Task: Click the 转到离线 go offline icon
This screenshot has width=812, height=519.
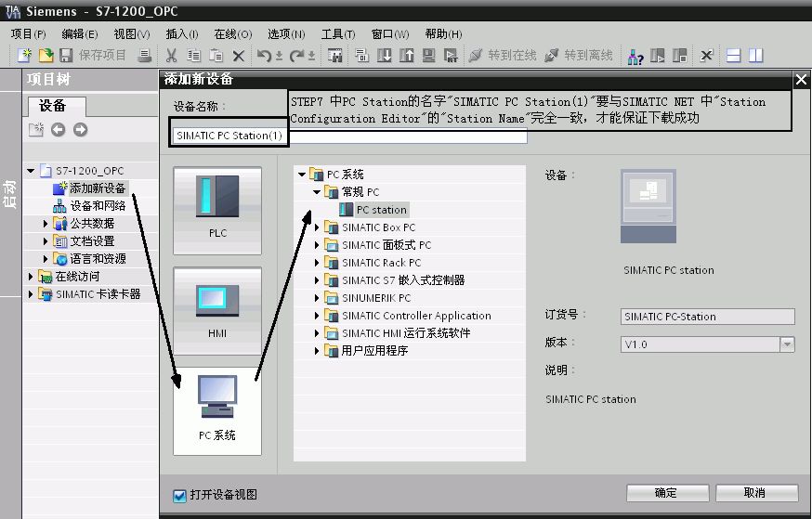Action: coord(552,55)
